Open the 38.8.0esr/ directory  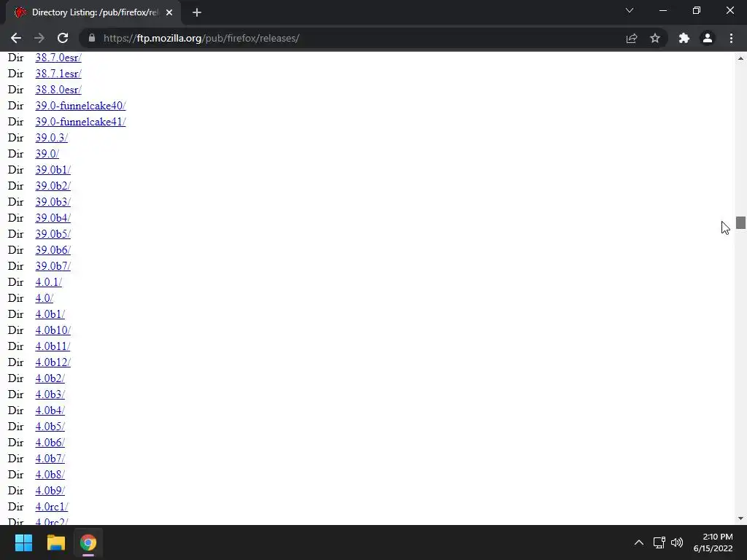58,90
